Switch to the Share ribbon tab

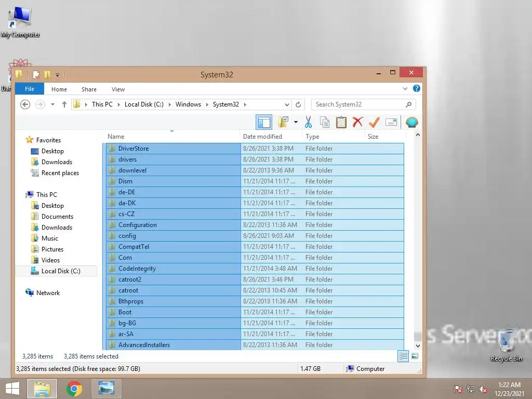[89, 89]
